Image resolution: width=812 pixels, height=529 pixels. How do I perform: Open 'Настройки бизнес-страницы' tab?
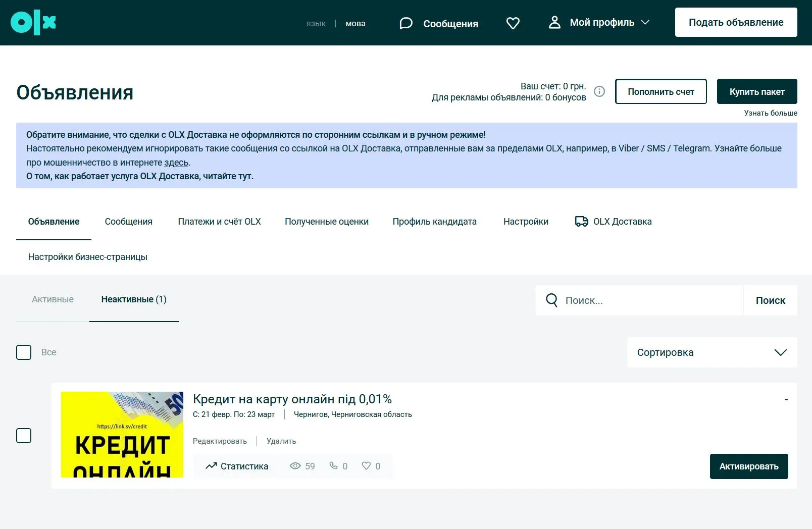click(x=88, y=257)
